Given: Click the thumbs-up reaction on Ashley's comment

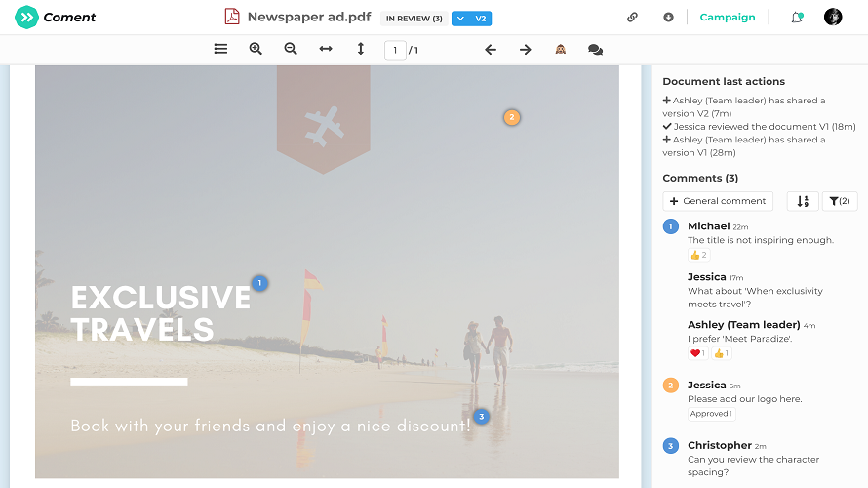Looking at the screenshot, I should [722, 353].
